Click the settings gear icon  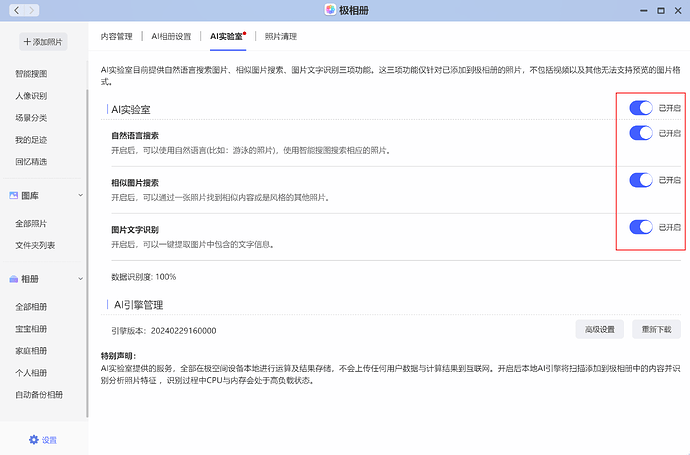(x=33, y=440)
